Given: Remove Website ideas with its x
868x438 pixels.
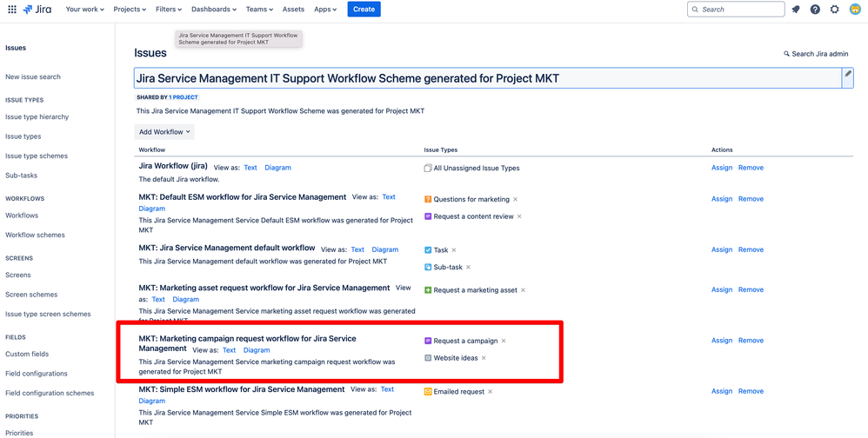Looking at the screenshot, I should tap(484, 358).
